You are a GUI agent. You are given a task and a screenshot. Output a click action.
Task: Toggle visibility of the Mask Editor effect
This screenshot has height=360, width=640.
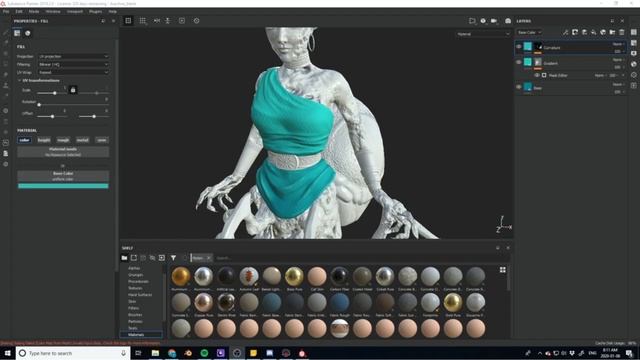[x=537, y=75]
